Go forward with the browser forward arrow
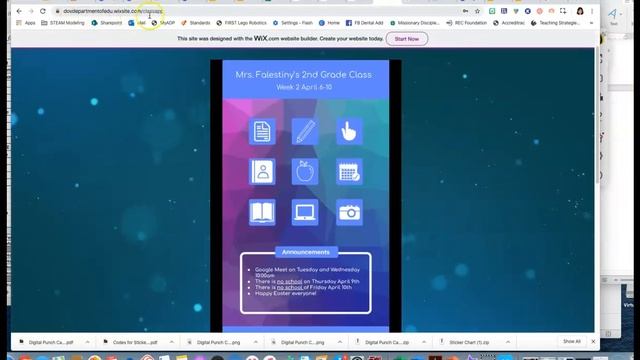The image size is (640, 360). click(x=31, y=11)
